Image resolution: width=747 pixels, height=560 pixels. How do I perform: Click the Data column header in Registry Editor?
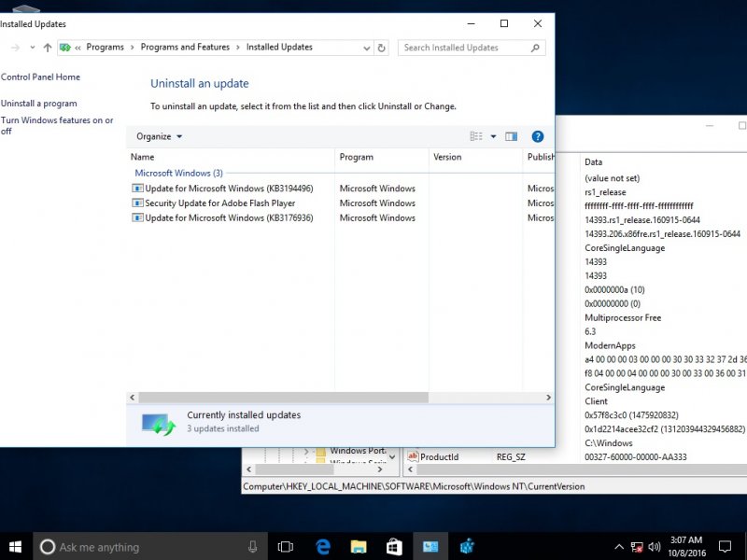[x=593, y=161]
